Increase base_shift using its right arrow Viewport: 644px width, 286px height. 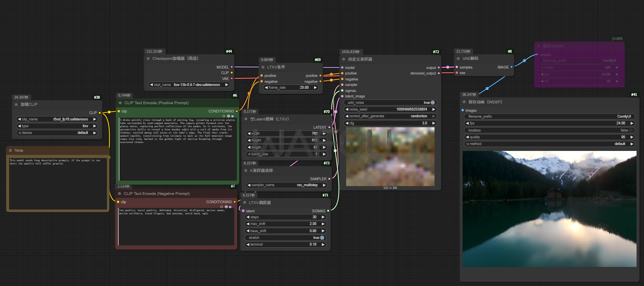click(x=323, y=231)
